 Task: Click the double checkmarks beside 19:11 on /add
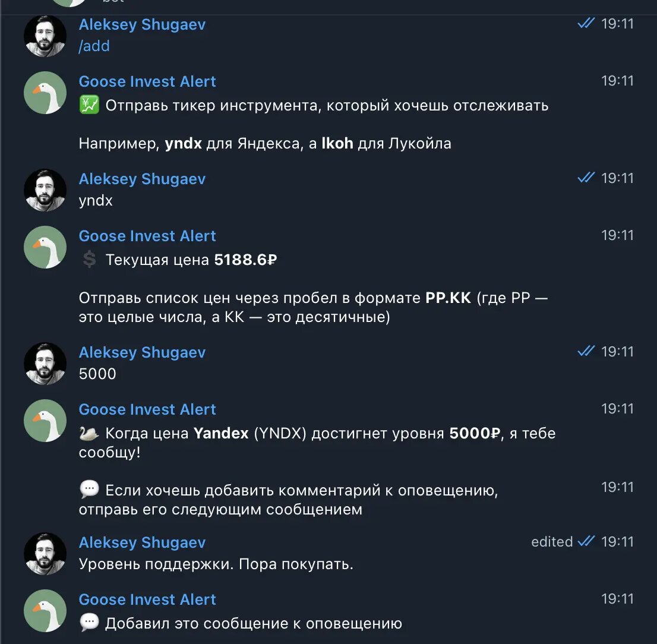(586, 24)
